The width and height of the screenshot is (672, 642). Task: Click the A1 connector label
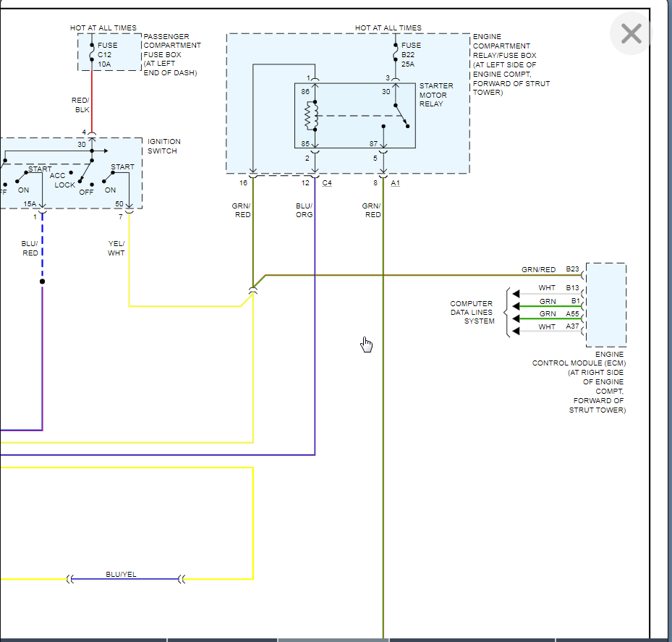[x=395, y=183]
